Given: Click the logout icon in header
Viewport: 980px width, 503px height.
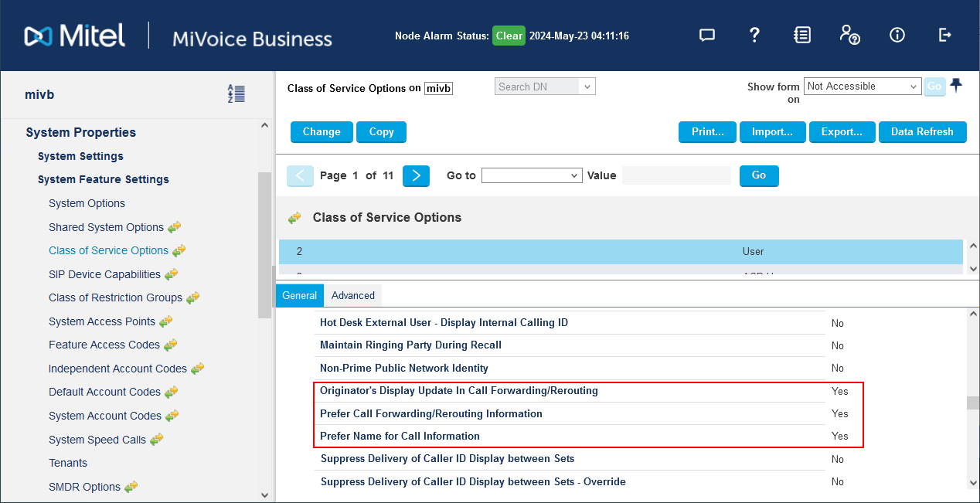Looking at the screenshot, I should tap(944, 35).
